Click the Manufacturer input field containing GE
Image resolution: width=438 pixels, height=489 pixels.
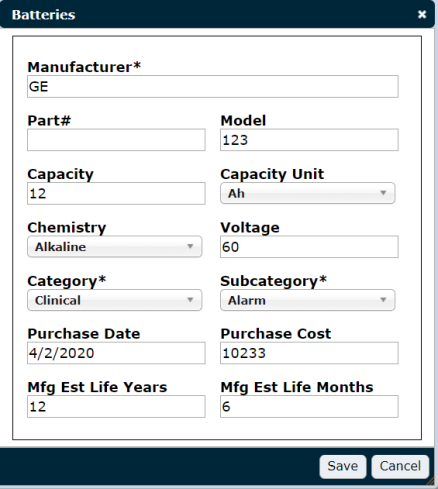click(x=213, y=87)
